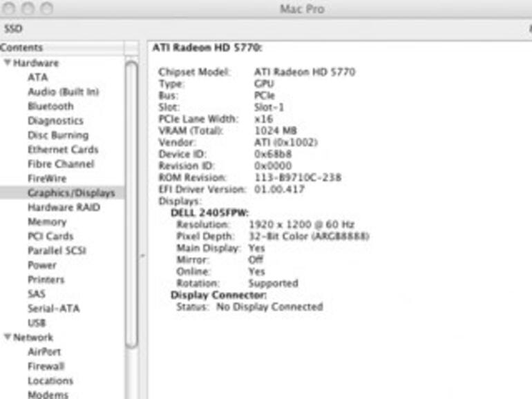The width and height of the screenshot is (532, 399).
Task: Select ATA in the Hardware list
Action: pos(38,77)
